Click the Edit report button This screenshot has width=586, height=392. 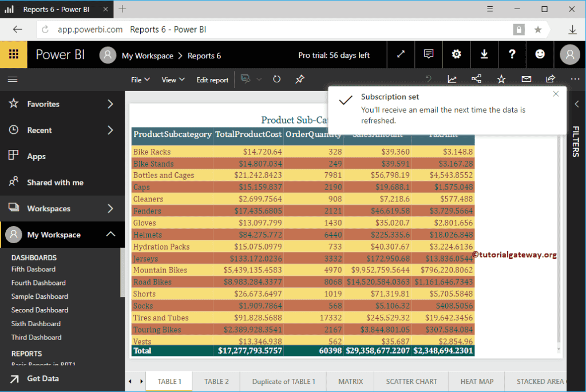(212, 80)
